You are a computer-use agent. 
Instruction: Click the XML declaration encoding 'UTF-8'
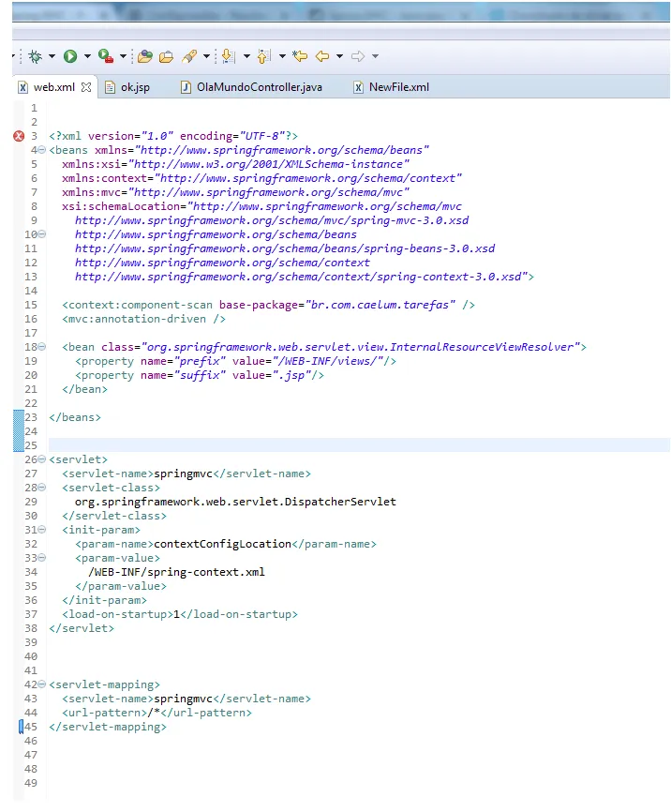click(x=261, y=136)
